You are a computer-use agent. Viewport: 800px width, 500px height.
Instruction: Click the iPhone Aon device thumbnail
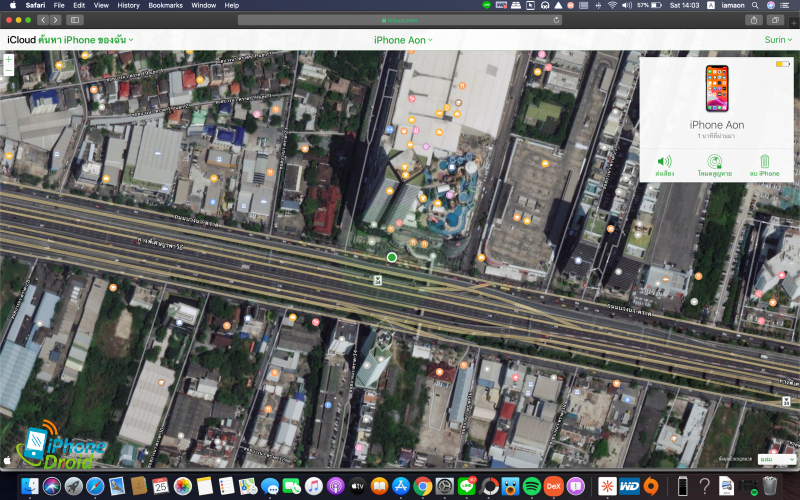point(716,90)
